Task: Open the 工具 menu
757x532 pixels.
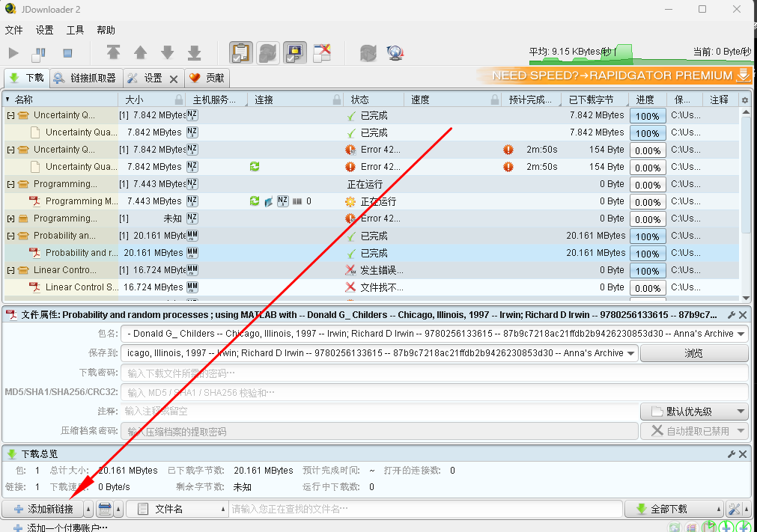Action: pos(75,30)
